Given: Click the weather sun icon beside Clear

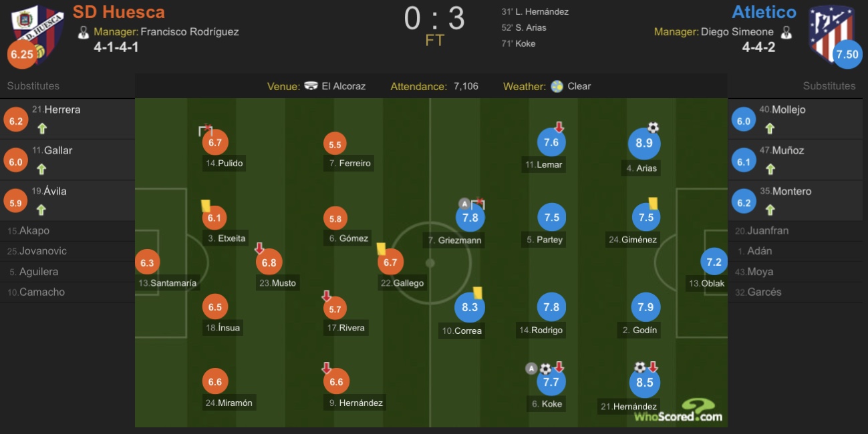Looking at the screenshot, I should point(557,86).
